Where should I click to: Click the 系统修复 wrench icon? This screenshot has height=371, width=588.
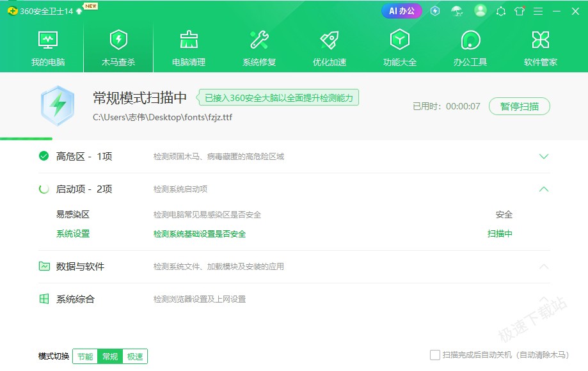pyautogui.click(x=259, y=40)
